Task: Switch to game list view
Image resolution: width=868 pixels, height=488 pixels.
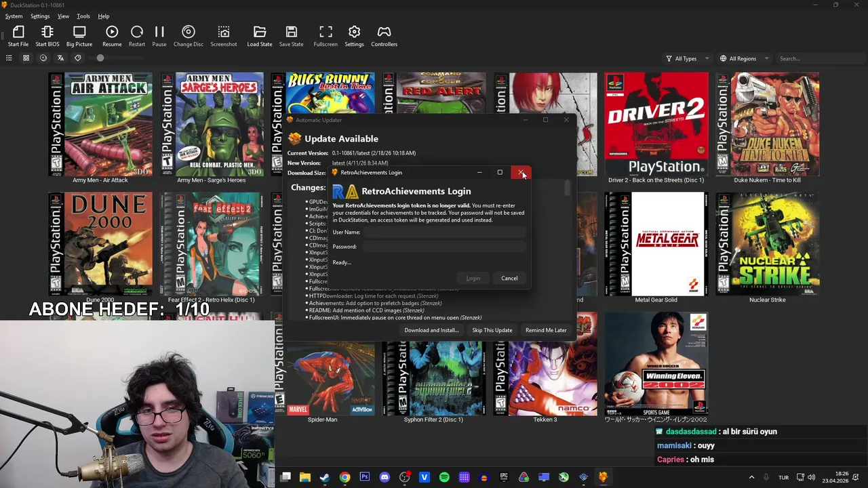Action: (x=9, y=58)
